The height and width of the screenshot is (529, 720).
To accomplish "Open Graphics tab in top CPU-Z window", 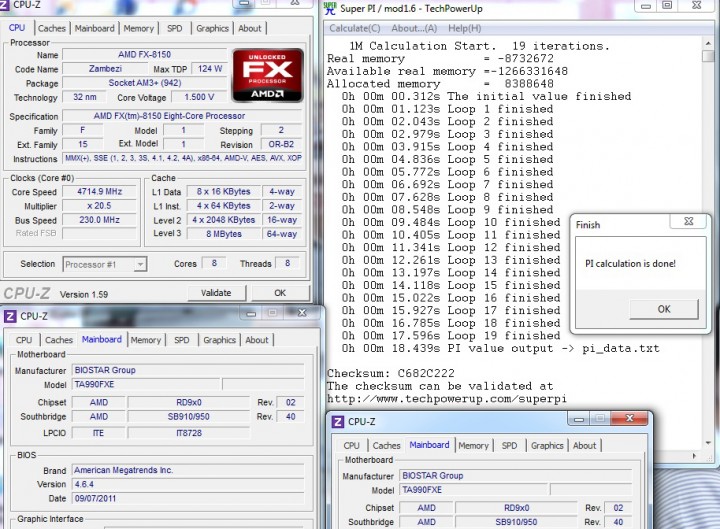I will 212,28.
